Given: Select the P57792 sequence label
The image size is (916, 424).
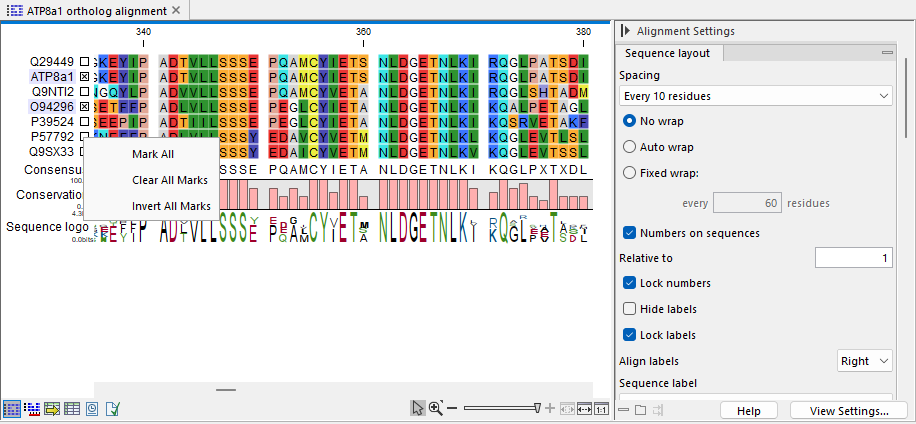Looking at the screenshot, I should coord(52,137).
